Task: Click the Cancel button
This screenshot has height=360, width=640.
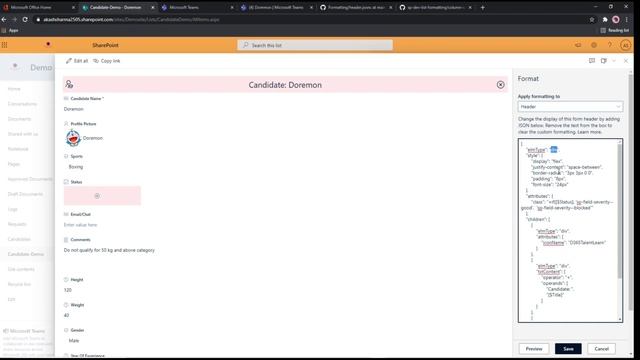Action: point(601,349)
